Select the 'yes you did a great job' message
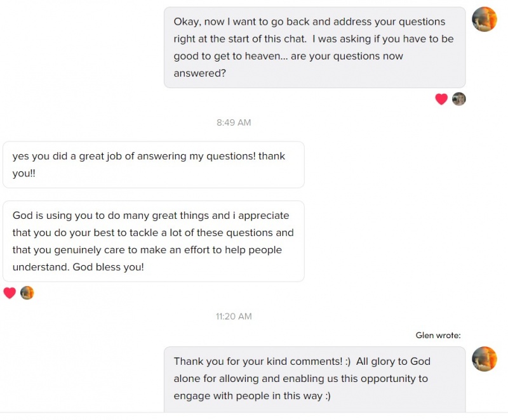This screenshot has height=420, width=508. (153, 164)
